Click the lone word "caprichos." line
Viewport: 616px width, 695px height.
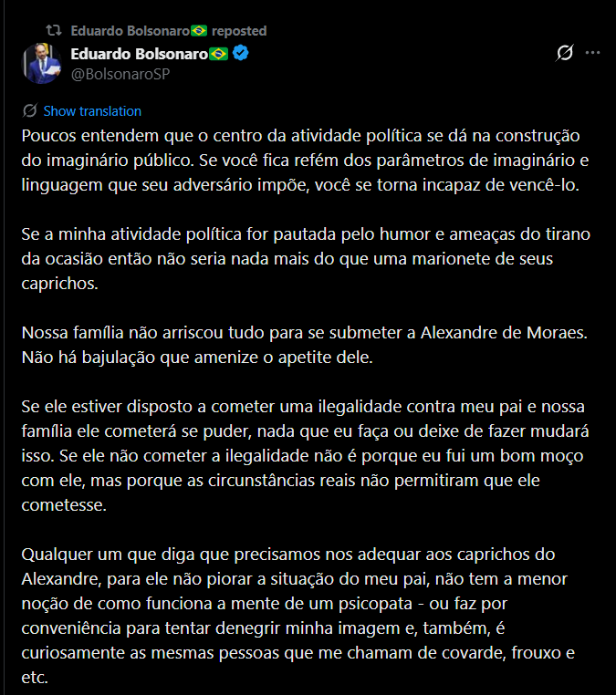[x=57, y=285]
